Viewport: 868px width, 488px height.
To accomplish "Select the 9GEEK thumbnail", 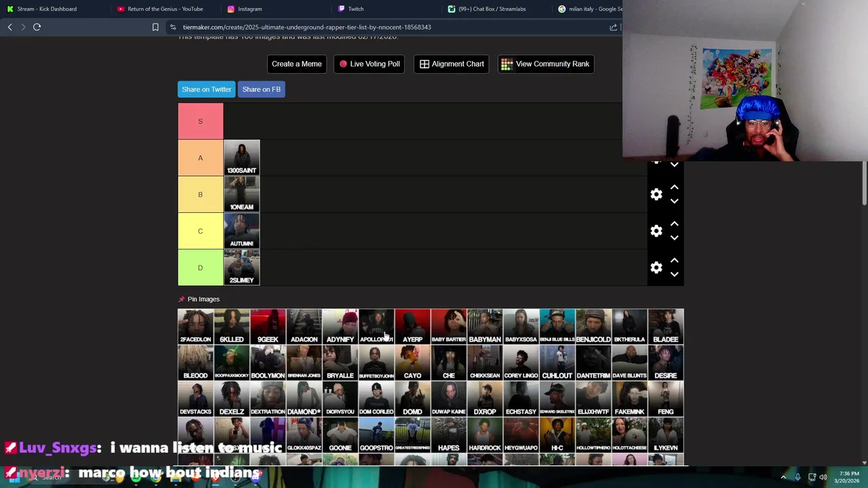I will coord(268,327).
